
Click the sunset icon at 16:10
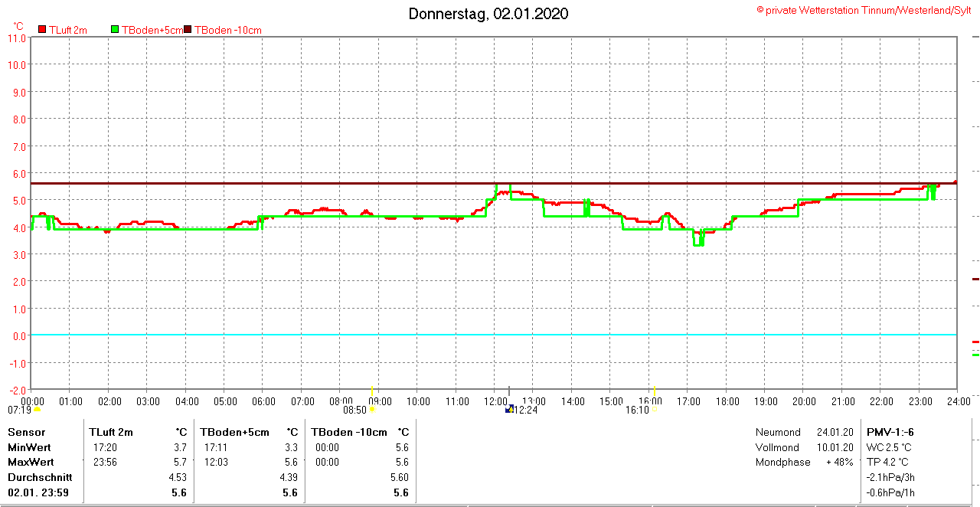tap(654, 410)
